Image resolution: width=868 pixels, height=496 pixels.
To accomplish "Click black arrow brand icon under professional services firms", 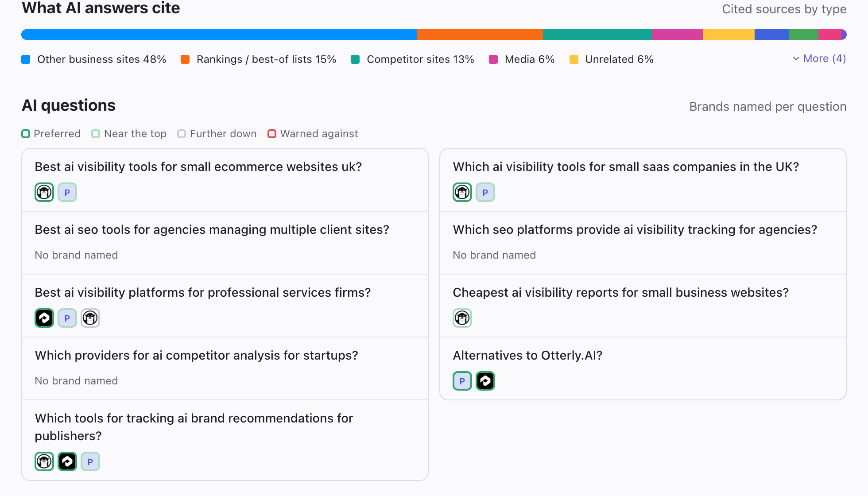I will pyautogui.click(x=44, y=318).
